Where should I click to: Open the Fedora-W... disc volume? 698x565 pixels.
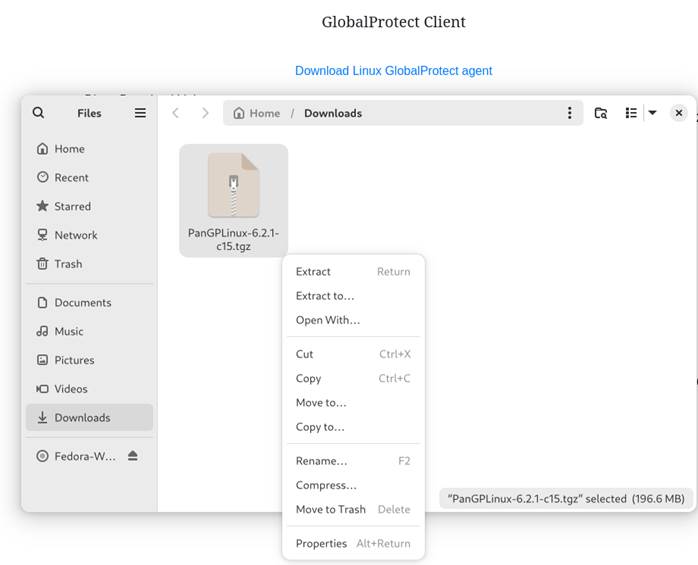pyautogui.click(x=76, y=456)
